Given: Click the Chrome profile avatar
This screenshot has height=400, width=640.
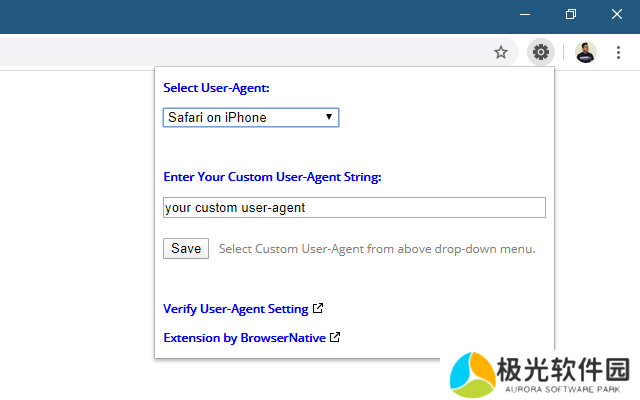Looking at the screenshot, I should (x=586, y=52).
